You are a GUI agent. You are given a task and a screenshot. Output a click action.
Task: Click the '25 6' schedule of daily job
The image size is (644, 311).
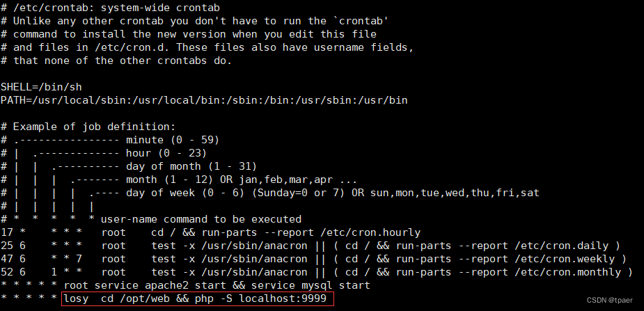click(13, 246)
